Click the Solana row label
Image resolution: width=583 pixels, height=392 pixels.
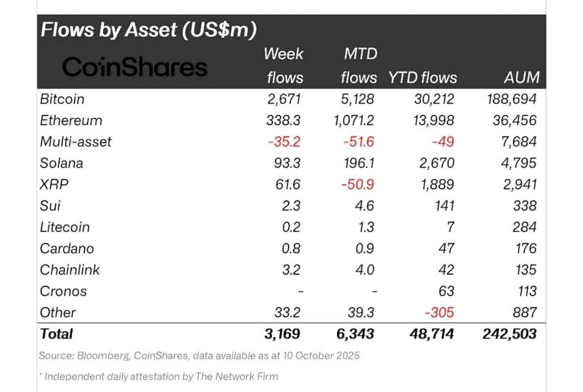62,163
